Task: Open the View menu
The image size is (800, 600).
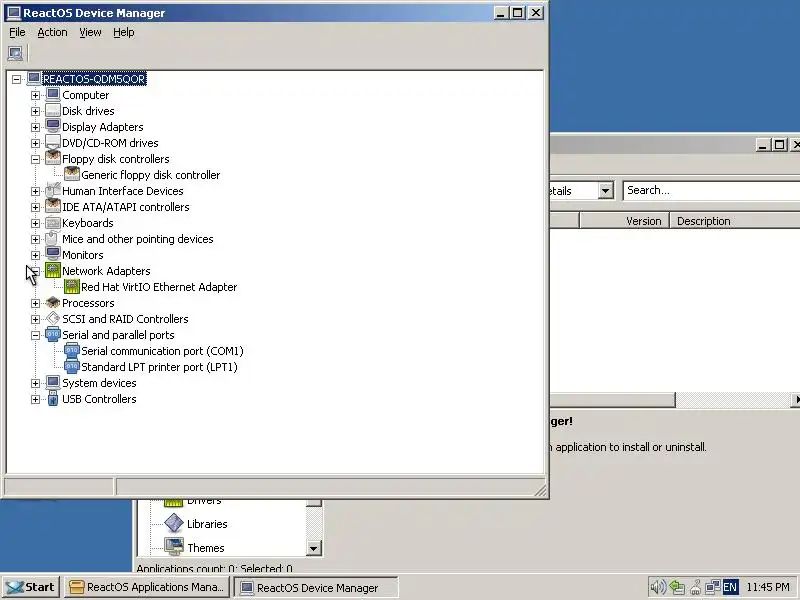Action: 90,32
